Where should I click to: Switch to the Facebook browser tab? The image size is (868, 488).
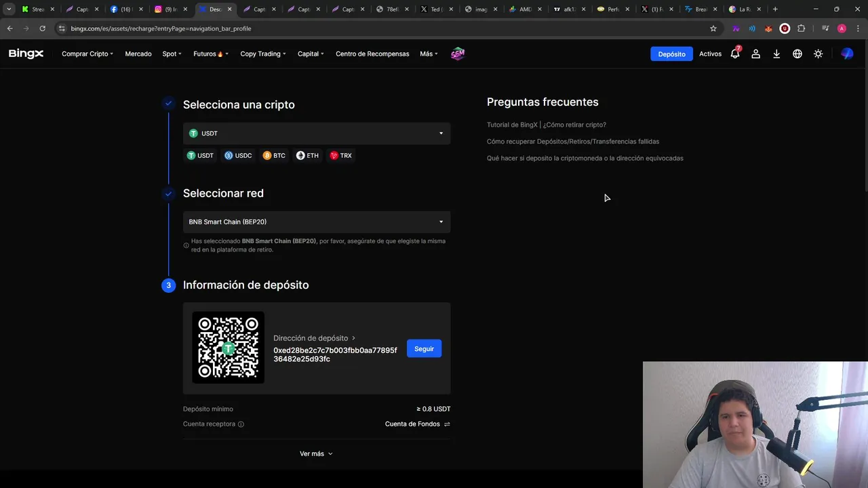[x=126, y=9]
